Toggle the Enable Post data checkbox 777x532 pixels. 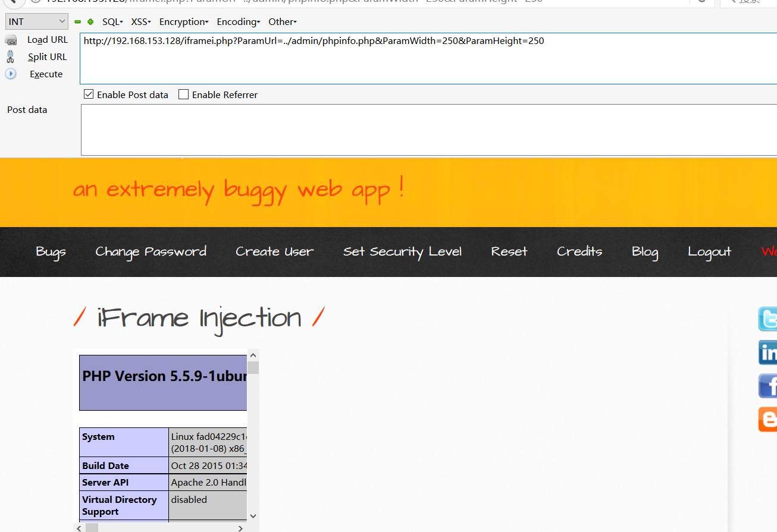(x=89, y=95)
